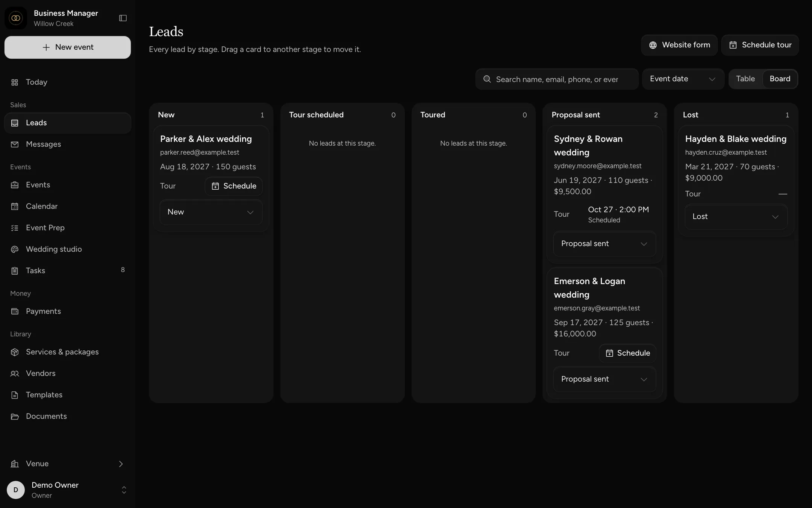Open the Website form button

(679, 45)
